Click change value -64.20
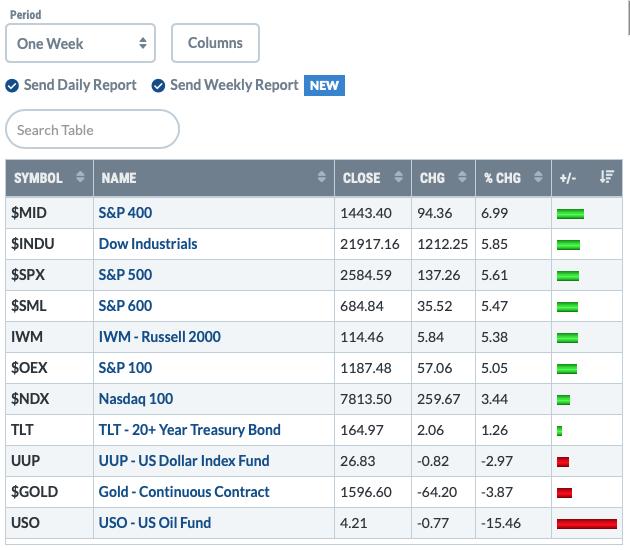Viewport: 630px width, 550px height. [437, 492]
